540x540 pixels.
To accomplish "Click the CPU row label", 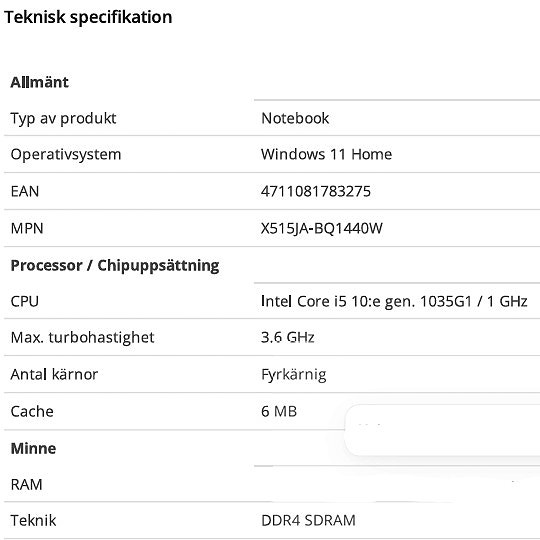I will [24, 302].
